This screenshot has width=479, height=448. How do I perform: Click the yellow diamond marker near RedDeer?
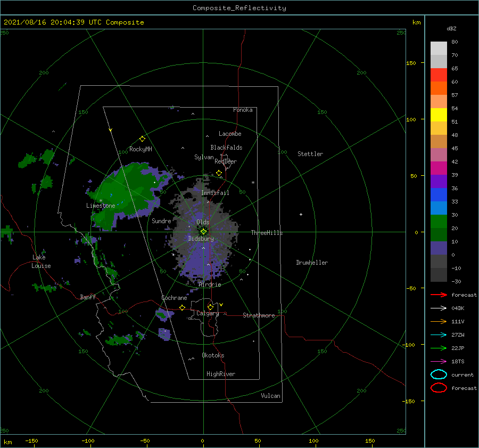pos(219,173)
